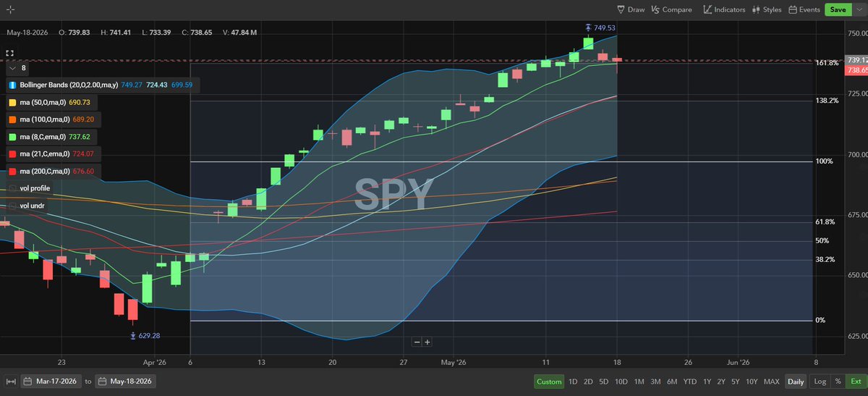Click the ma (8,C,ema,0) green swatch
The width and height of the screenshot is (868, 396).
[12, 137]
